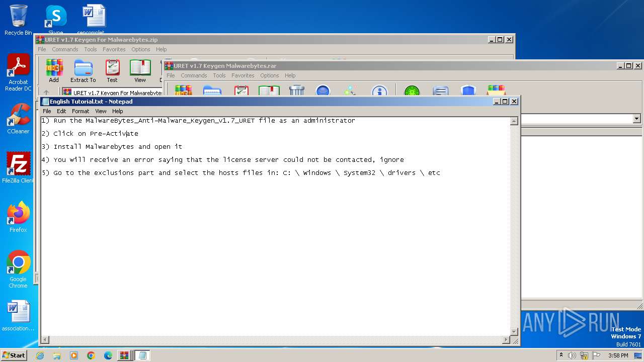Click the 3:58 PM taskbar clock
Screen dimensions: 644x362
pyautogui.click(x=618, y=355)
